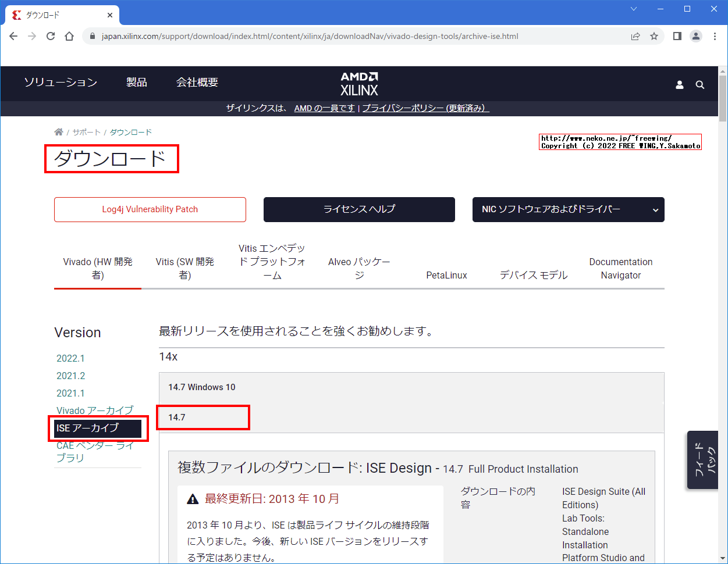Switch to the PetaLinux tab
Screen dimensions: 728x564
446,275
